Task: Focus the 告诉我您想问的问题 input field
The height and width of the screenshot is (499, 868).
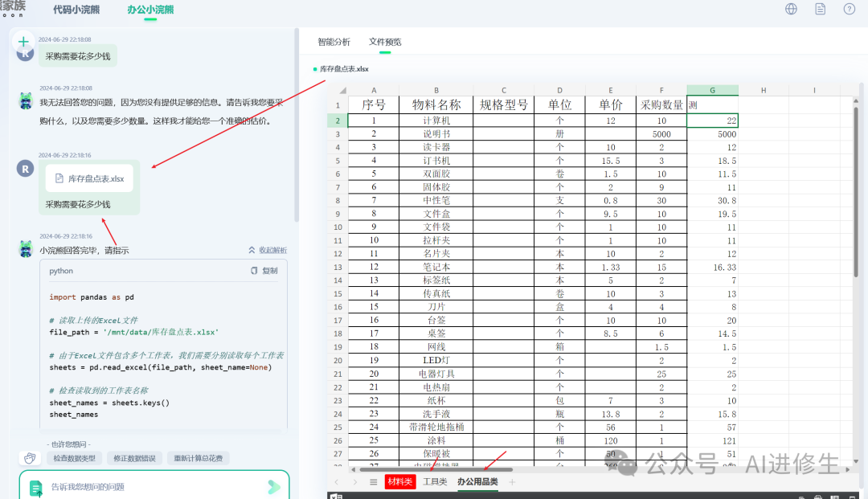Action: pos(155,487)
